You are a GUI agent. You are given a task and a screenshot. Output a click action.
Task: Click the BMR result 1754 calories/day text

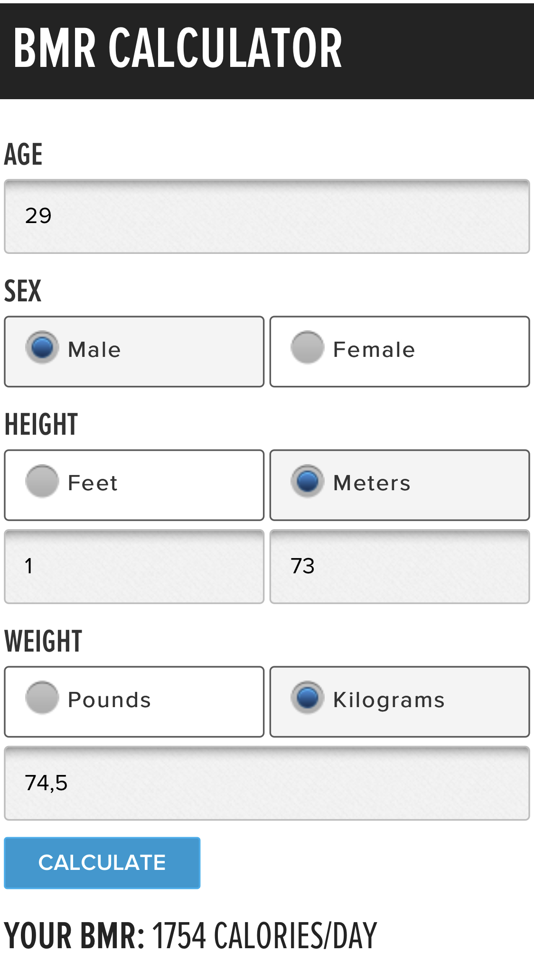pos(264,936)
